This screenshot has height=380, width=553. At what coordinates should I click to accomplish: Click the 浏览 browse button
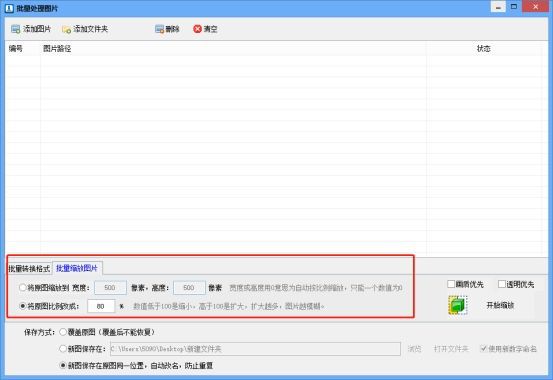(x=414, y=349)
